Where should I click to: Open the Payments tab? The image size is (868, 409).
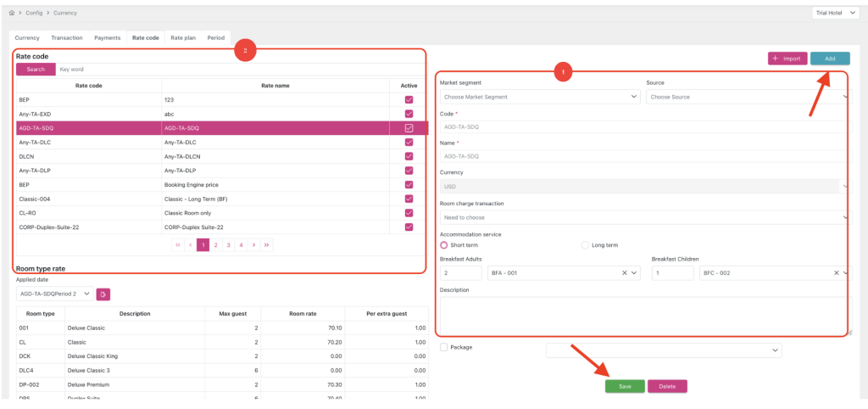coord(107,38)
